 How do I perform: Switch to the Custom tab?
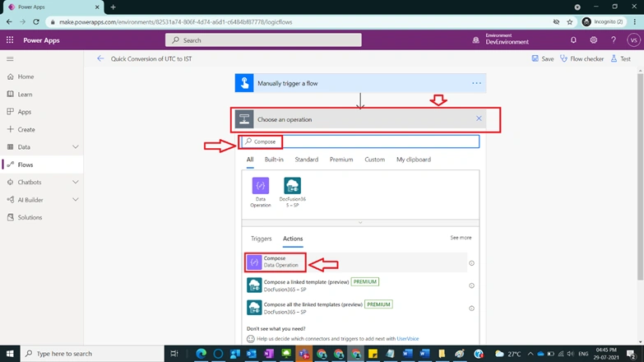[x=374, y=160]
